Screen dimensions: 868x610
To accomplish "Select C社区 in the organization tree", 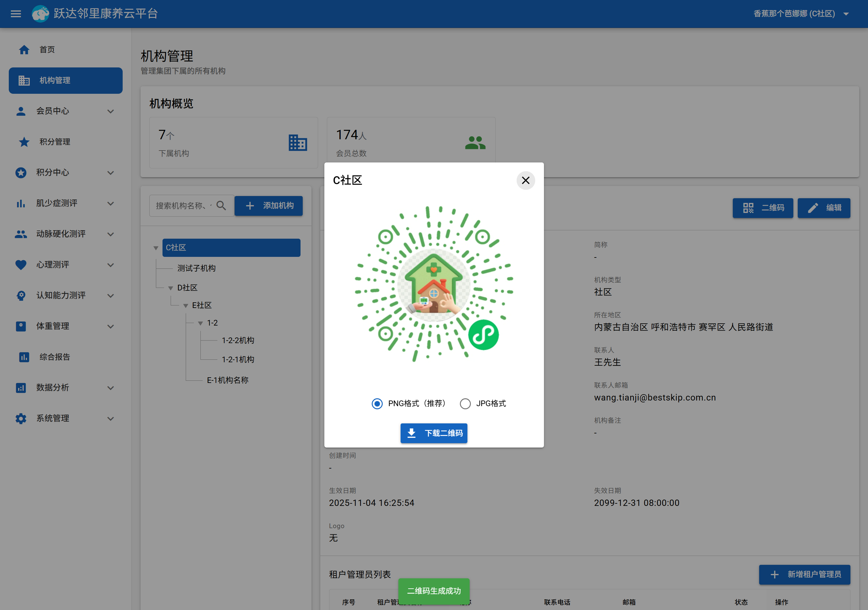I will coord(232,247).
